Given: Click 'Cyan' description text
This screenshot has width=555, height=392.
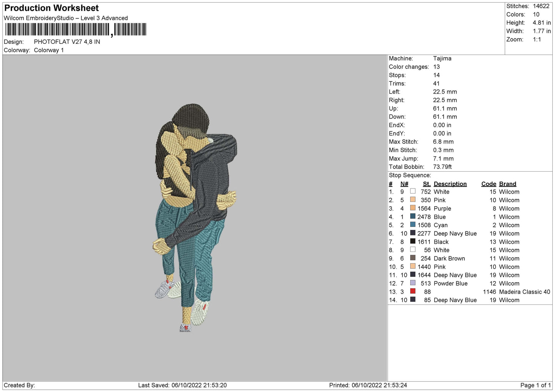Looking at the screenshot, I should [441, 225].
